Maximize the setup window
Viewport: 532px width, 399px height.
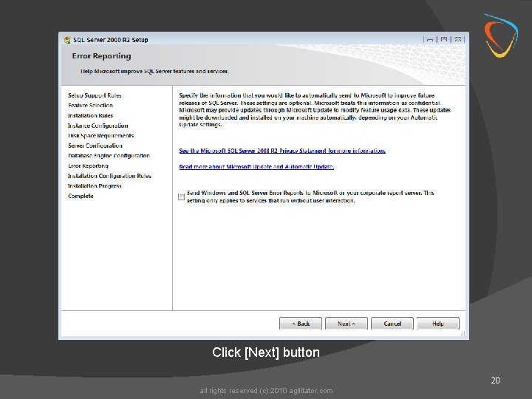(444, 39)
